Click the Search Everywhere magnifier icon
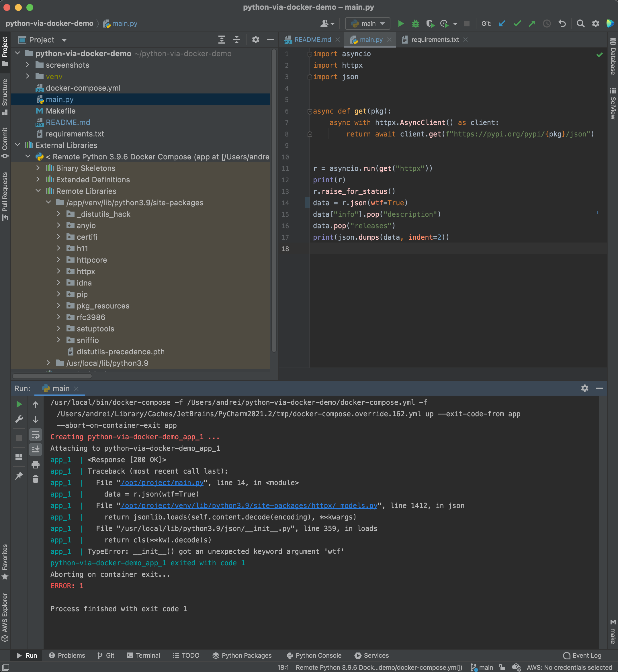The width and height of the screenshot is (618, 672). tap(580, 24)
